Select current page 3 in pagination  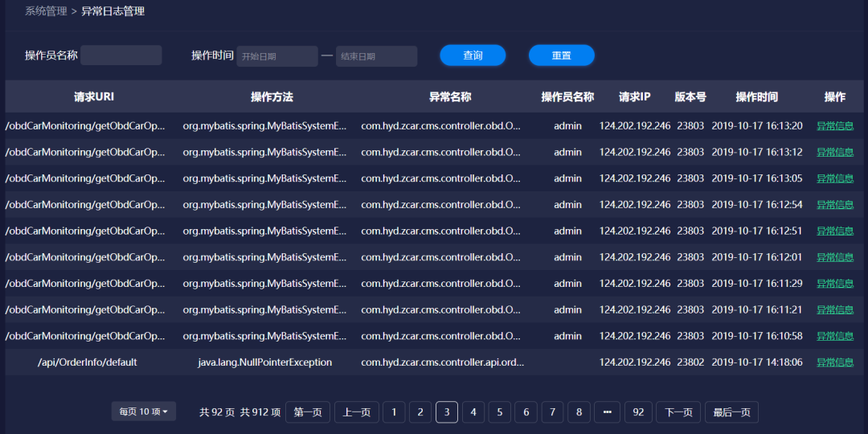(447, 412)
